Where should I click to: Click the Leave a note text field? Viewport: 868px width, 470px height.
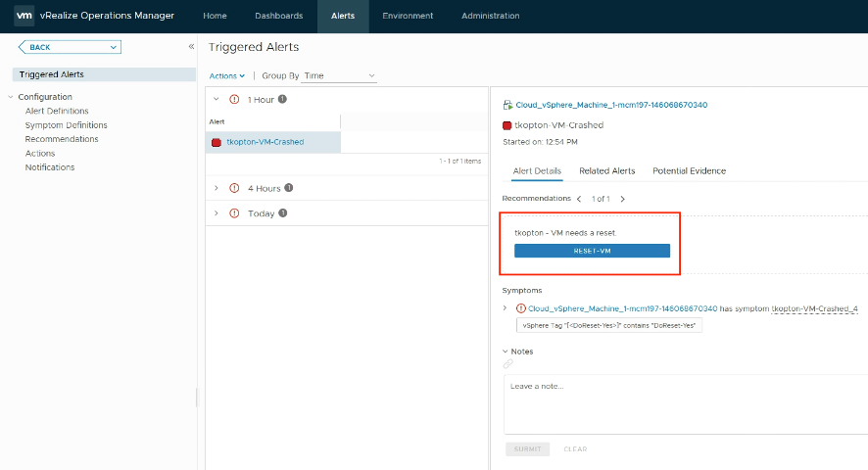686,404
